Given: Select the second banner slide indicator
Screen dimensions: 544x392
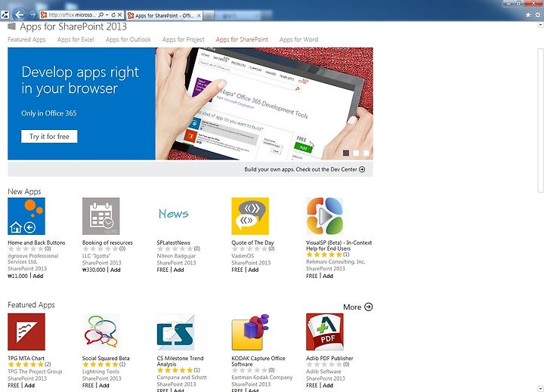Looking at the screenshot, I should pos(356,153).
